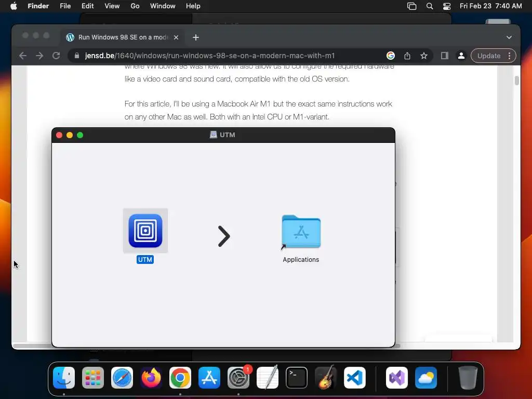Click the Chrome page vertical scrollbar thumb
This screenshot has height=399, width=532.
tap(517, 81)
